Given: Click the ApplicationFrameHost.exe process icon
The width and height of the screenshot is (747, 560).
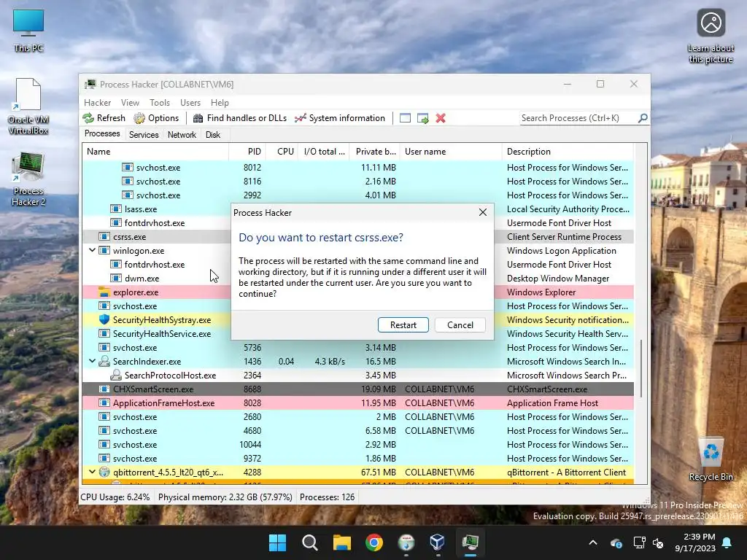Looking at the screenshot, I should click(104, 402).
